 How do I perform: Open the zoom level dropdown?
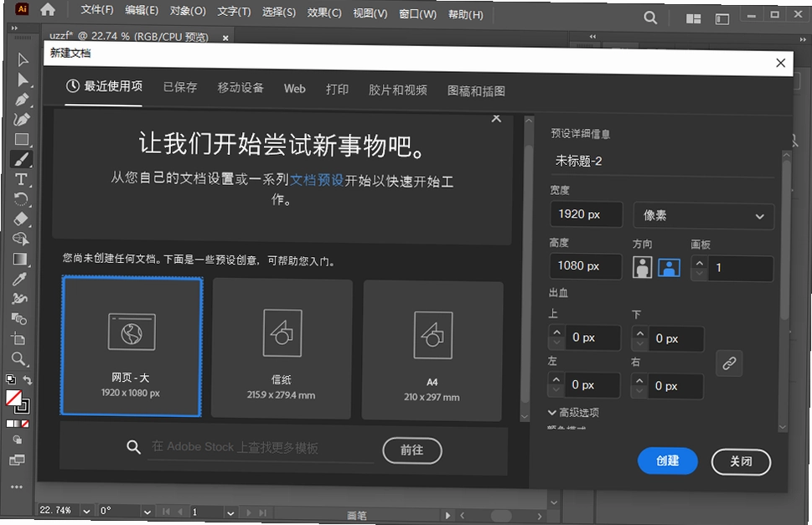click(86, 511)
